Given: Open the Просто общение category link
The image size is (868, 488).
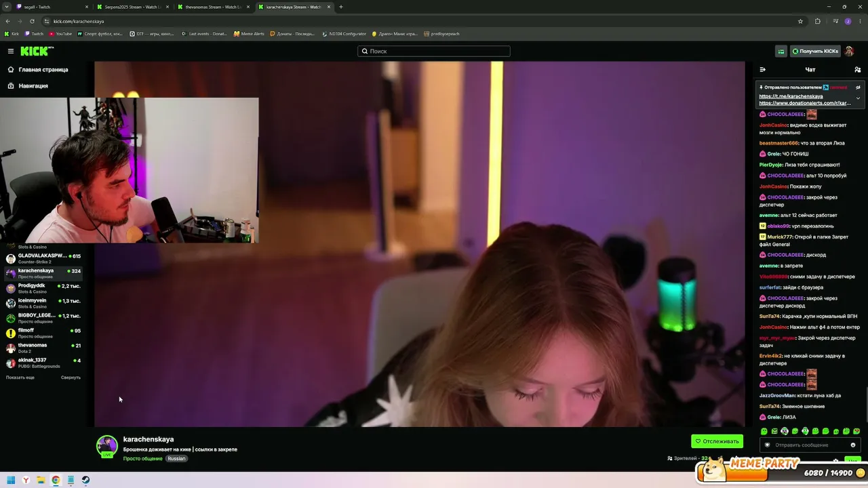Looking at the screenshot, I should [142, 459].
